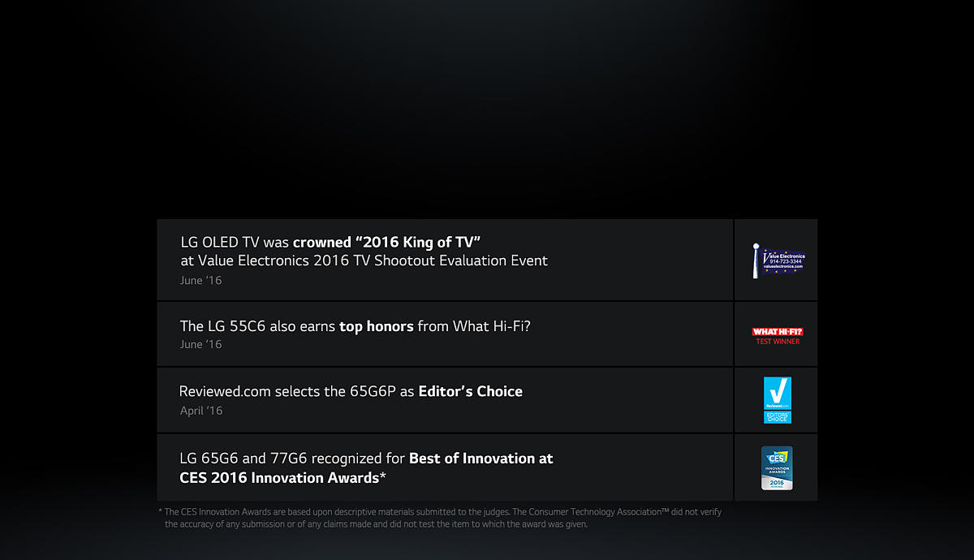Select the red TEST WINNER label

(778, 342)
